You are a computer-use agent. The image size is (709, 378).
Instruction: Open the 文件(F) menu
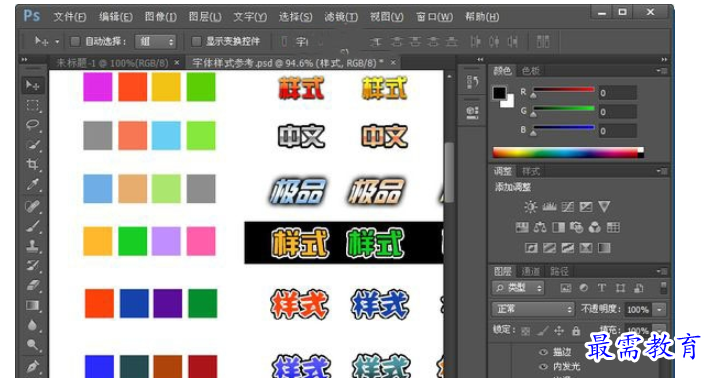click(70, 17)
